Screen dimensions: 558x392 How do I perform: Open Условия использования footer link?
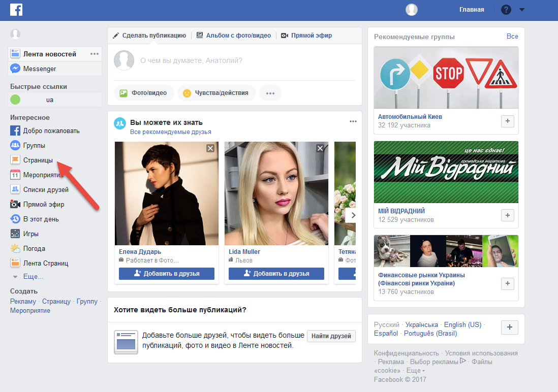coord(481,353)
